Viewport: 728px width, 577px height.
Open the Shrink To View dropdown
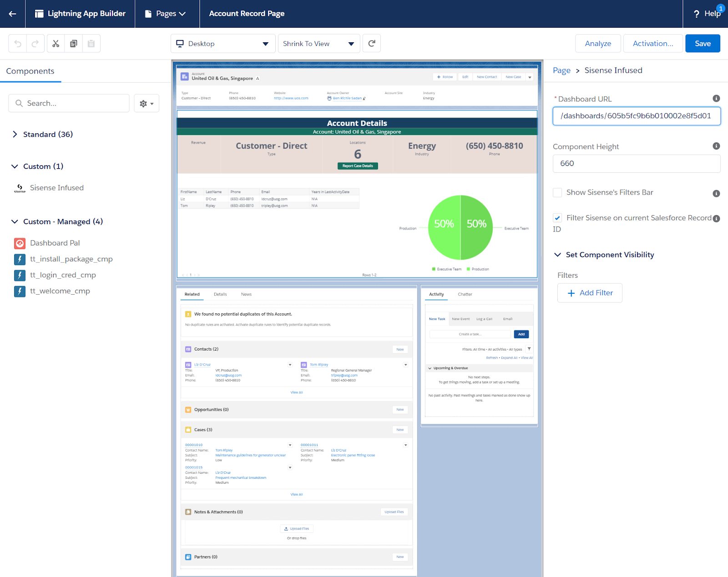[319, 44]
